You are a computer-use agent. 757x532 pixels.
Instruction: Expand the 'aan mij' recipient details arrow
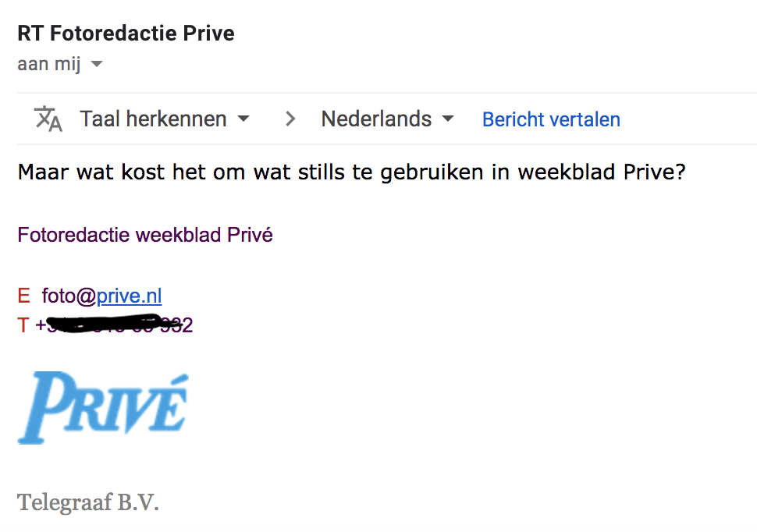(x=97, y=64)
